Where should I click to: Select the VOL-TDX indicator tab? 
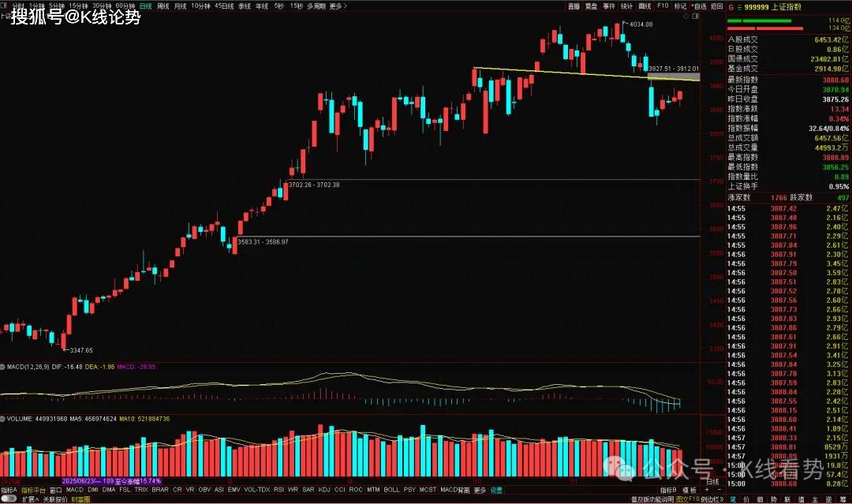[257, 490]
